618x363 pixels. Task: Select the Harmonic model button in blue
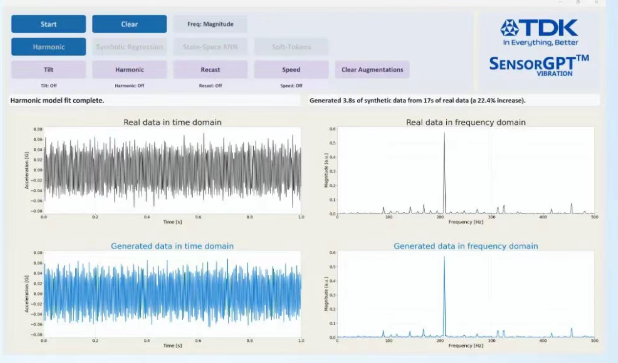click(x=48, y=47)
